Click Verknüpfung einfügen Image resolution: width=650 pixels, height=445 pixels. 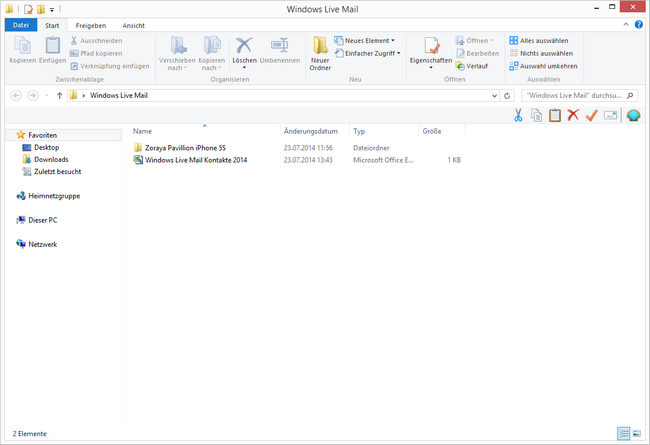click(x=110, y=66)
